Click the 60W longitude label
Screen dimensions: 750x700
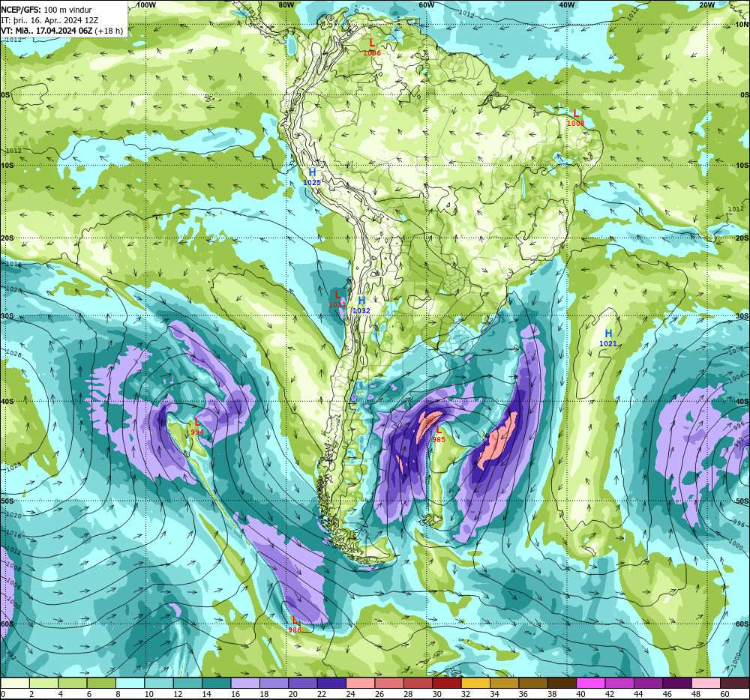coord(426,4)
